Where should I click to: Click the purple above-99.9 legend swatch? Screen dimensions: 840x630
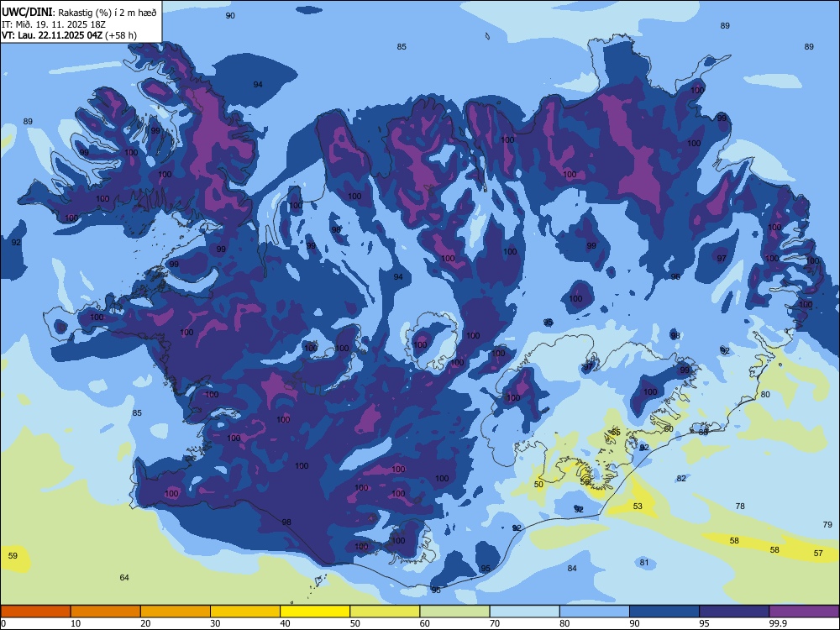(804, 612)
